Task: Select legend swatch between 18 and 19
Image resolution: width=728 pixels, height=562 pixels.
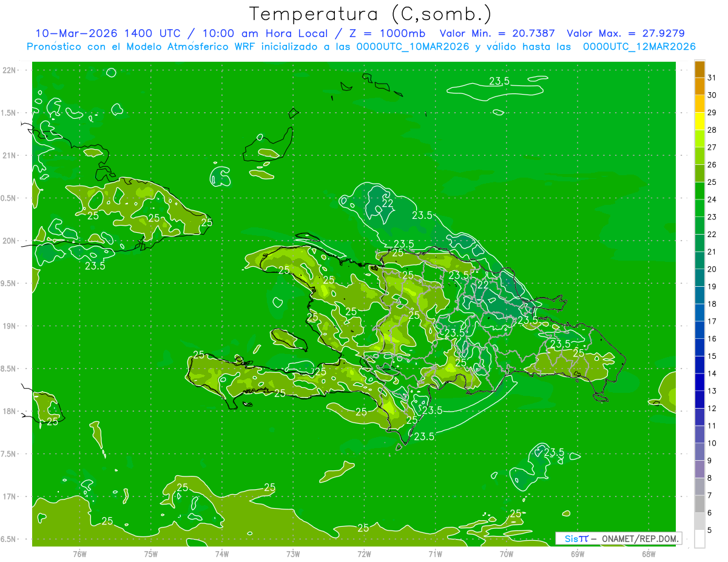Action: click(x=699, y=296)
